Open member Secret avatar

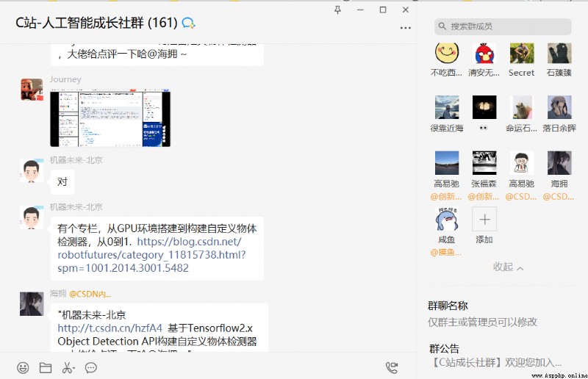tap(522, 53)
